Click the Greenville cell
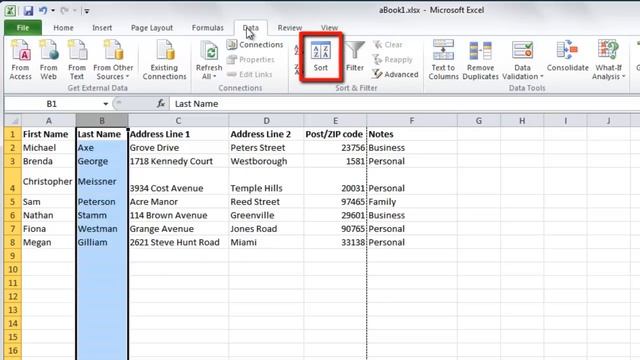This screenshot has height=360, width=640. tap(266, 216)
